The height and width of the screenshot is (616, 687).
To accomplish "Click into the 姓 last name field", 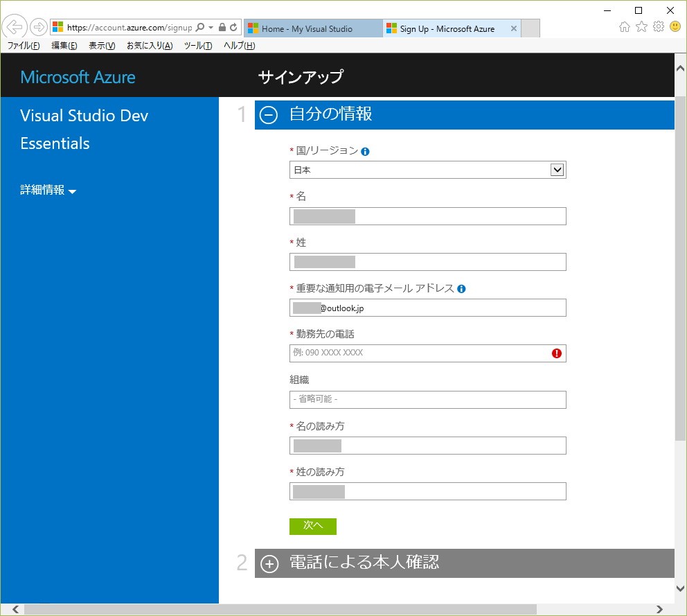I will click(x=427, y=262).
